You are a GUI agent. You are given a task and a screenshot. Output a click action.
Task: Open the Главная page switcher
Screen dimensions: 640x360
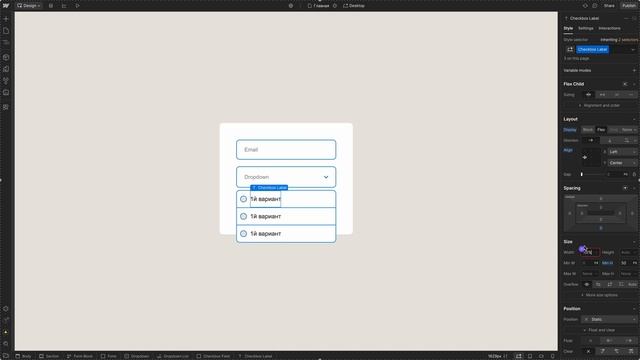coord(318,6)
